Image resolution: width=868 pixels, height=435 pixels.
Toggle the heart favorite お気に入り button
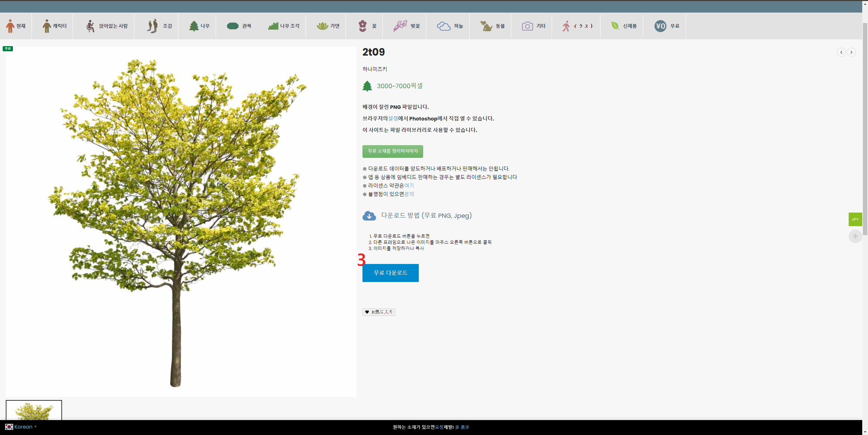point(379,312)
